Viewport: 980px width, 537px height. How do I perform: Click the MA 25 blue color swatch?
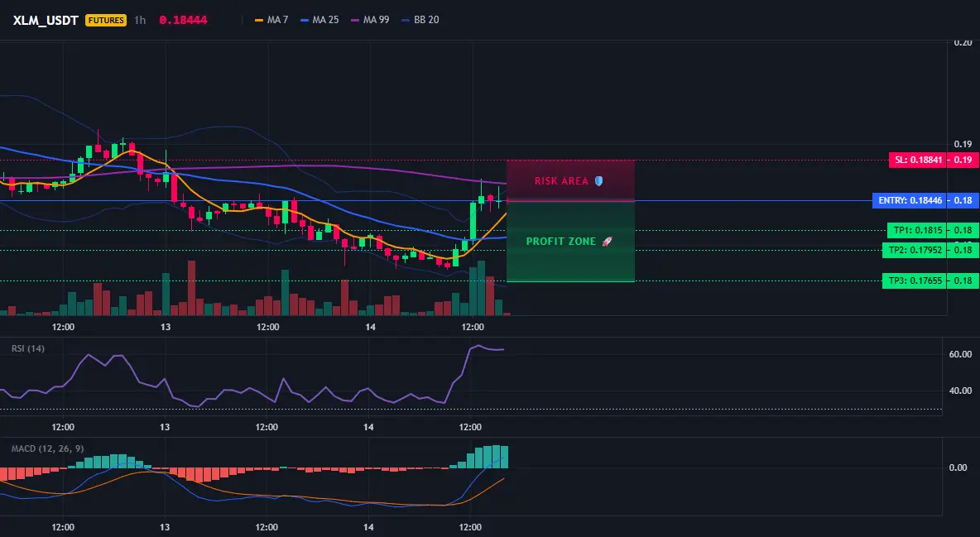[x=305, y=20]
